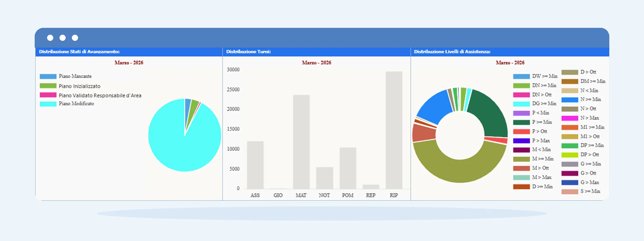Click the DN > Ott legend entry
The width and height of the screenshot is (644, 241).
(x=533, y=95)
